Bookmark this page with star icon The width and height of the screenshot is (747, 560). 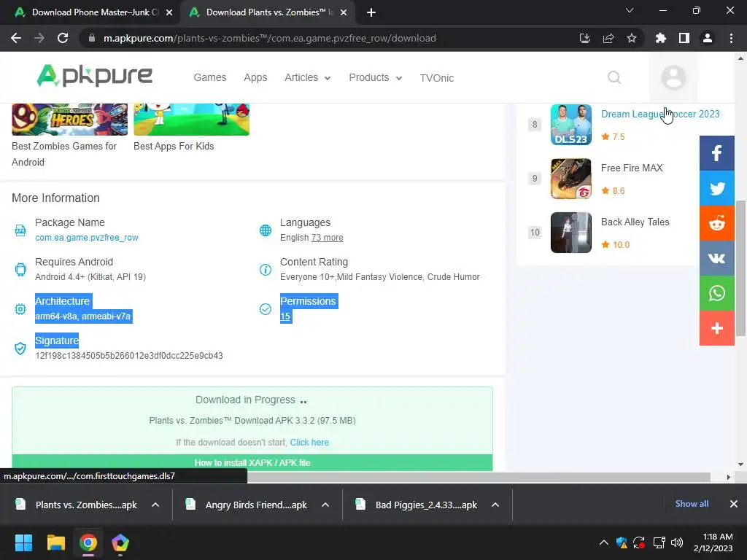click(632, 38)
